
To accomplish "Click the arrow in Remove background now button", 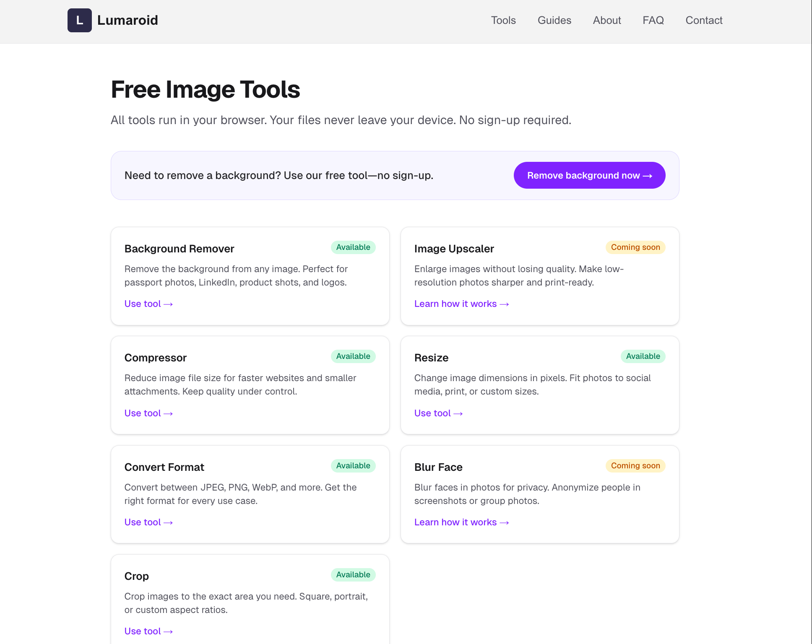I will pyautogui.click(x=647, y=175).
